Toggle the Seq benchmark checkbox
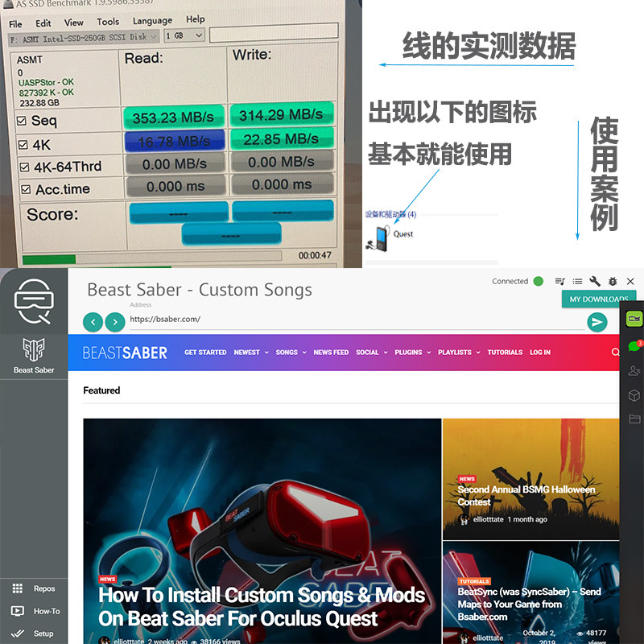Screen dimensions: 644x644 click(22, 121)
